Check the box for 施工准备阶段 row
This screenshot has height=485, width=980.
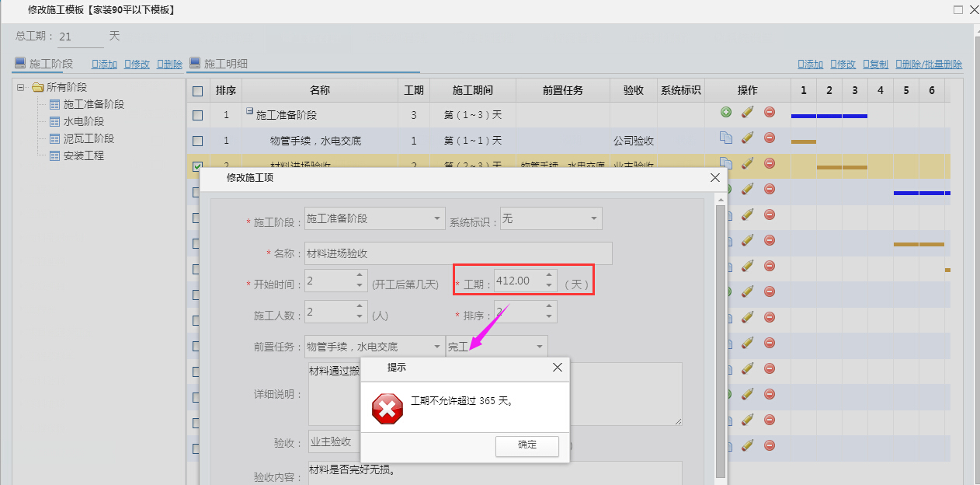pos(197,115)
